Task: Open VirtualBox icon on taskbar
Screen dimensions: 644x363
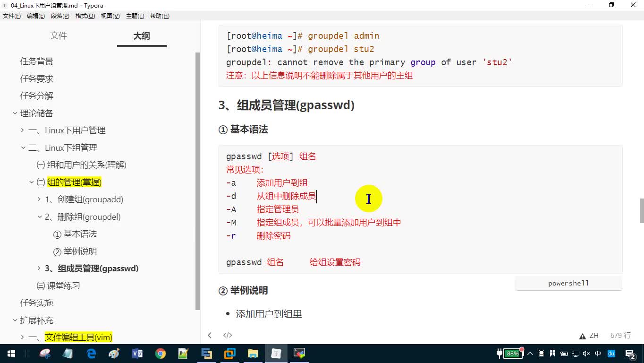Action: point(230,354)
